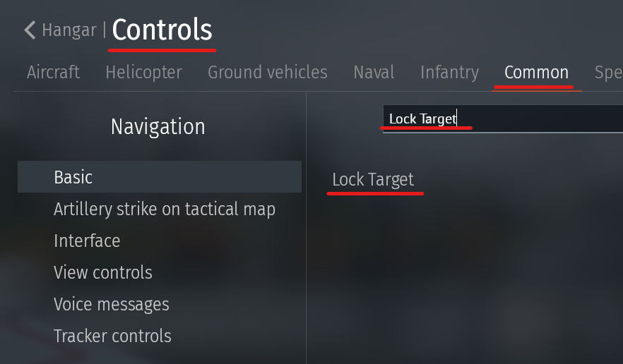Open the Infantry tab
The height and width of the screenshot is (364, 623).
coord(449,72)
